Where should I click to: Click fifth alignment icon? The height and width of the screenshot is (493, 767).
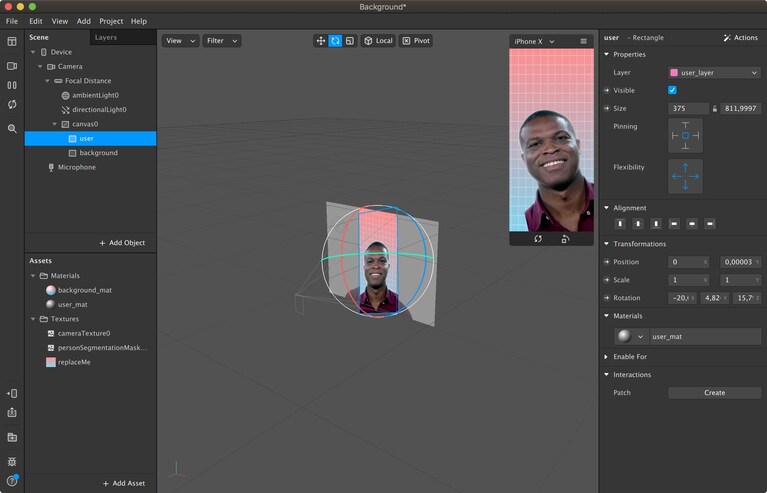click(x=692, y=224)
